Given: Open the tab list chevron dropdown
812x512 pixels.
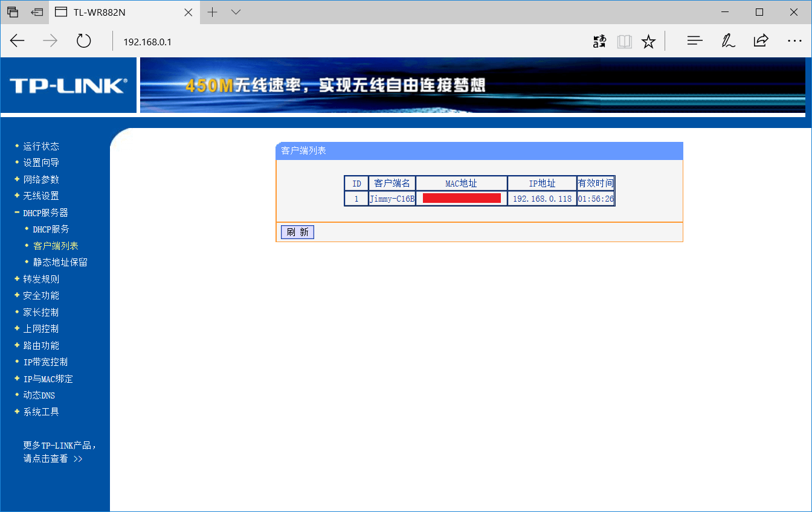Looking at the screenshot, I should [x=236, y=11].
